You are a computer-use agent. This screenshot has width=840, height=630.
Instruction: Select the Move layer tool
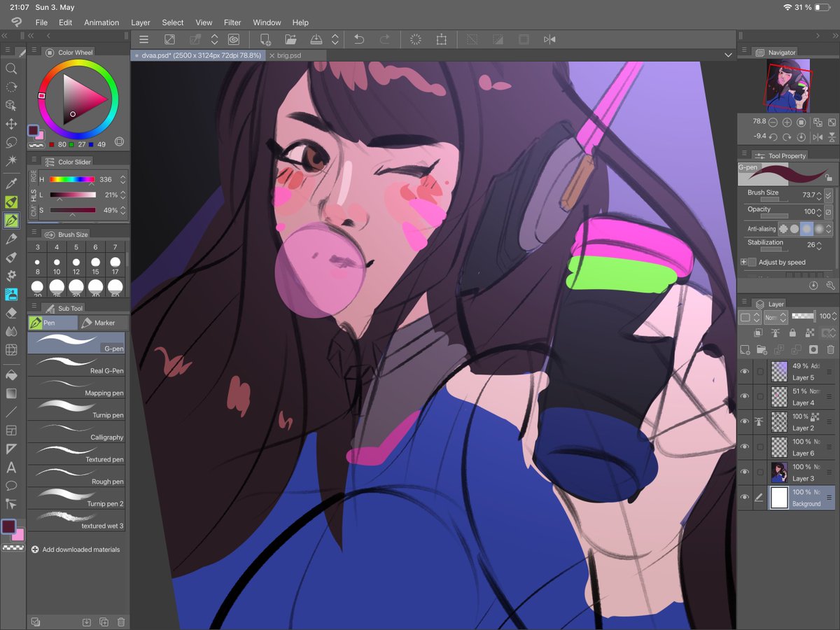11,124
